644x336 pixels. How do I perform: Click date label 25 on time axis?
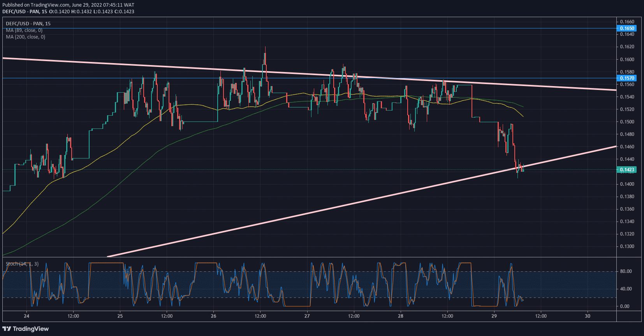point(120,316)
